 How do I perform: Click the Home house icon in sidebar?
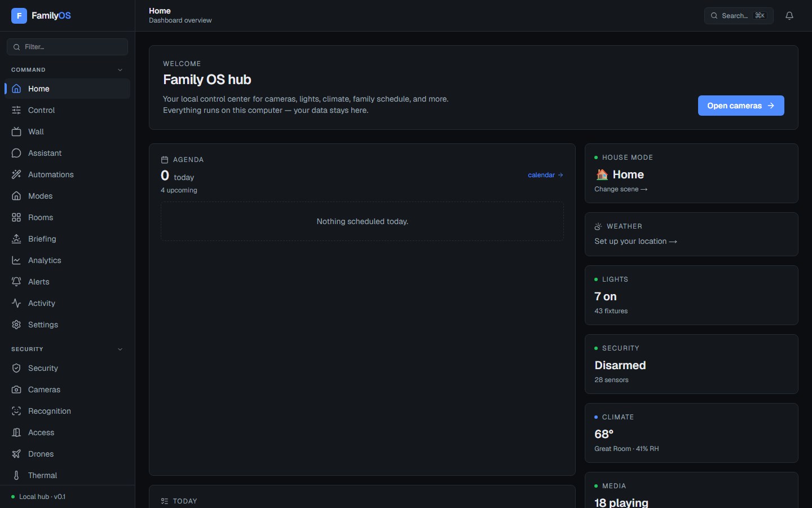click(x=16, y=89)
